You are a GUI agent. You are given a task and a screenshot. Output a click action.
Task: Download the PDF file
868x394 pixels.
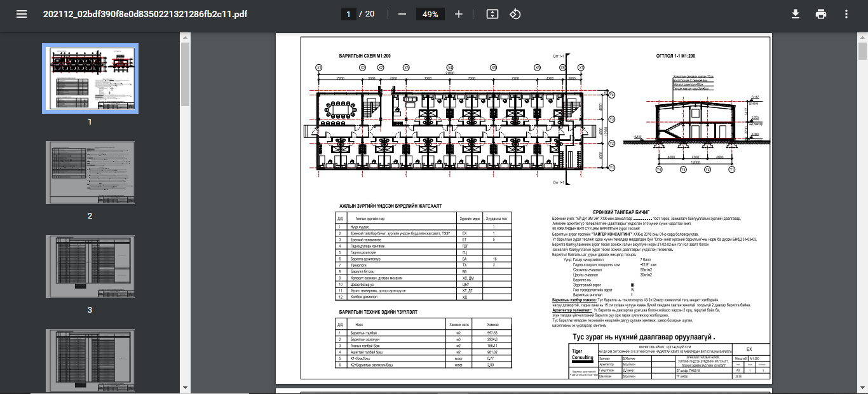[795, 14]
